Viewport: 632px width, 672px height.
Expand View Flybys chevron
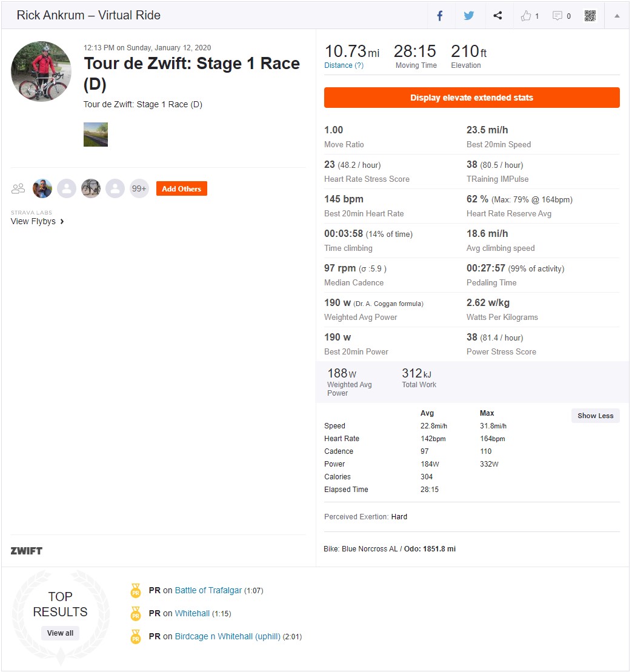62,222
